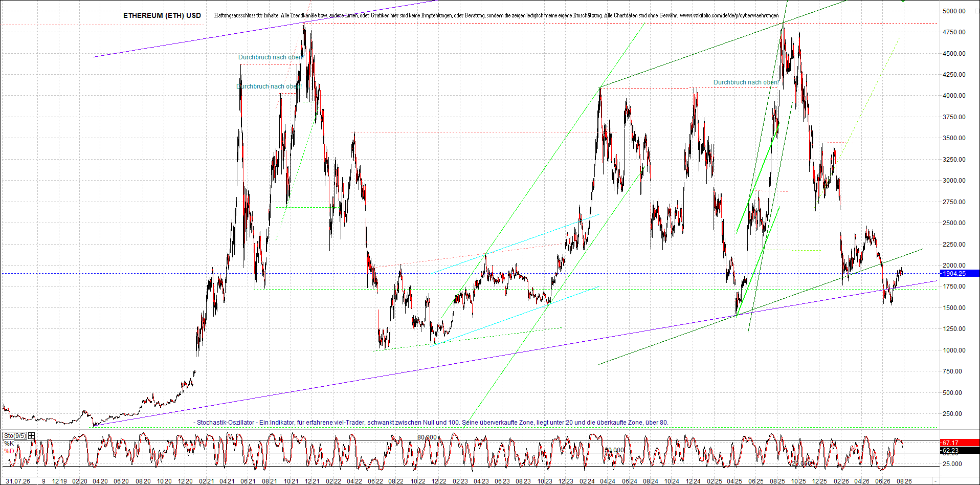
Task: Click the 5000.00 price axis label
Action: (x=954, y=11)
